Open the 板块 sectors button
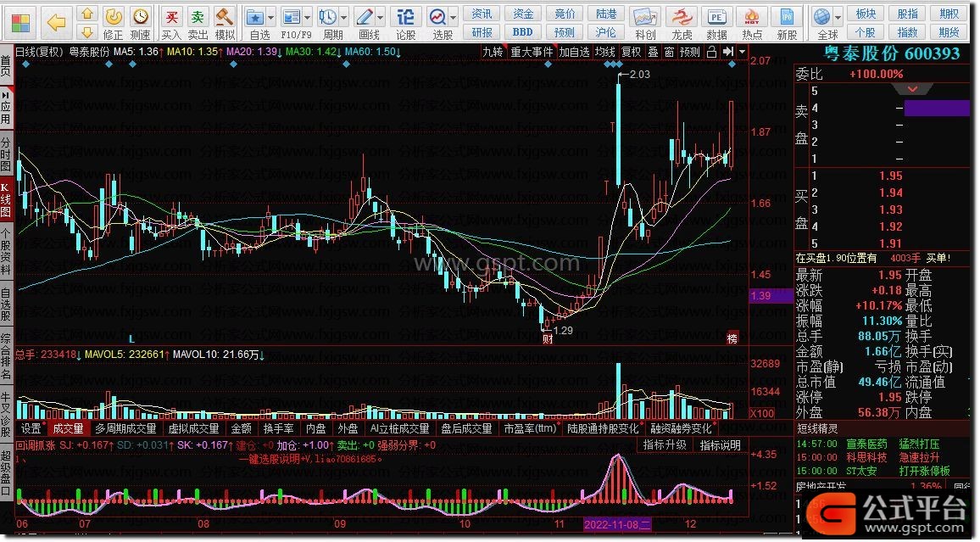 click(866, 14)
